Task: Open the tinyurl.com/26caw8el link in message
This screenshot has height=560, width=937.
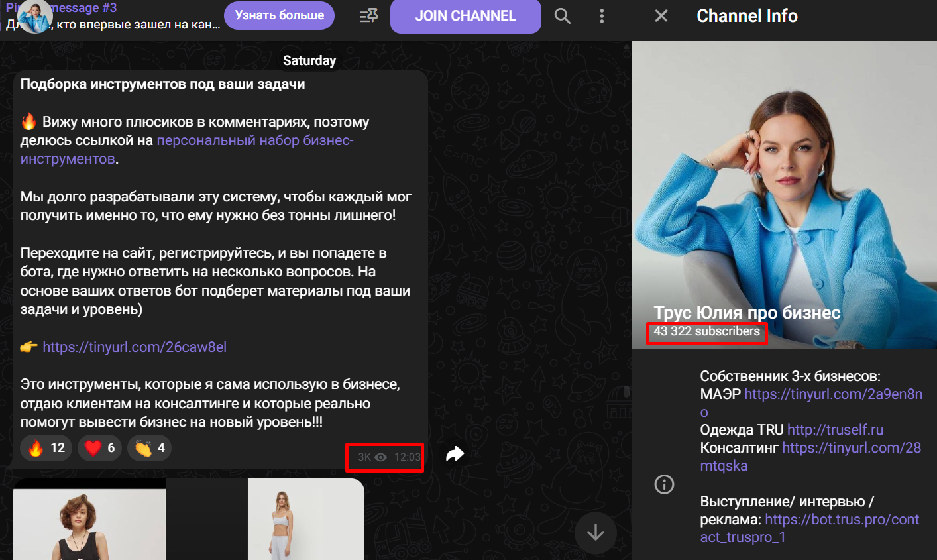Action: 135,347
